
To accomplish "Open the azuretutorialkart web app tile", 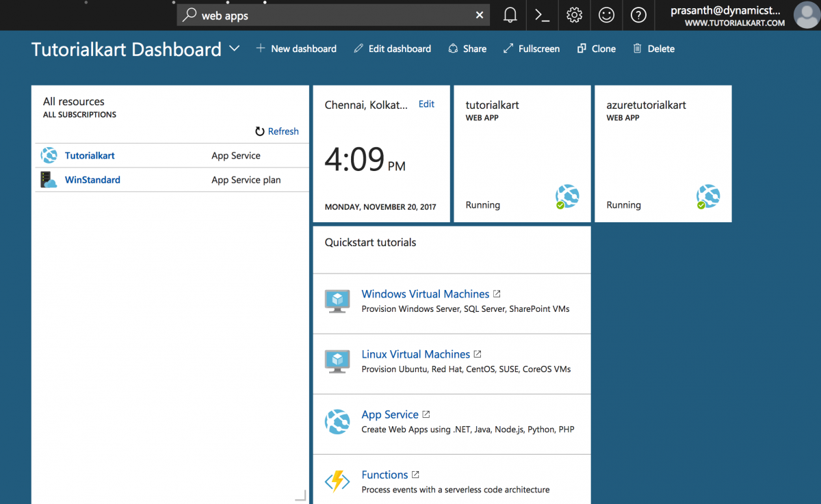I will 664,154.
